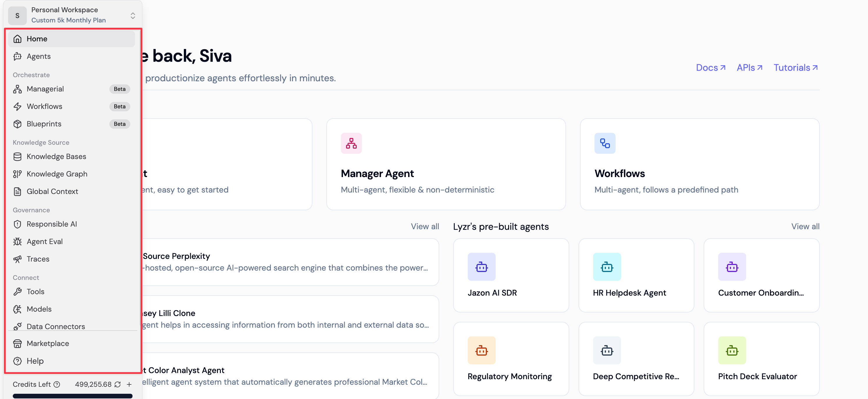This screenshot has height=399, width=868.
Task: Click the HR Helpdesk Agent teal icon
Action: (x=606, y=267)
